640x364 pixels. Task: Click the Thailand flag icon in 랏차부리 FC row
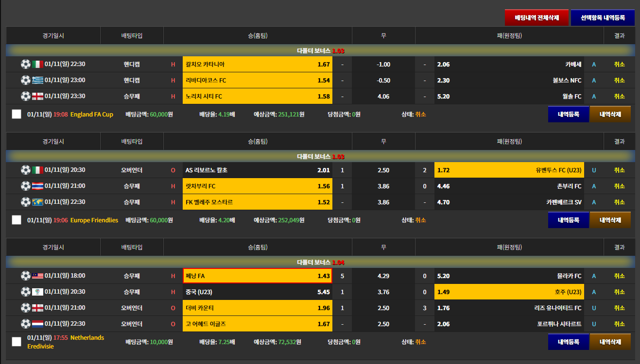click(38, 186)
